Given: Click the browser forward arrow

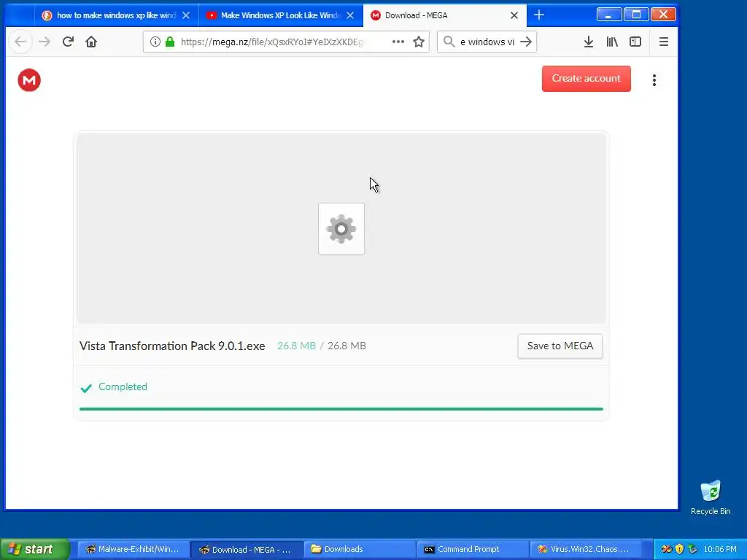Looking at the screenshot, I should (44, 42).
